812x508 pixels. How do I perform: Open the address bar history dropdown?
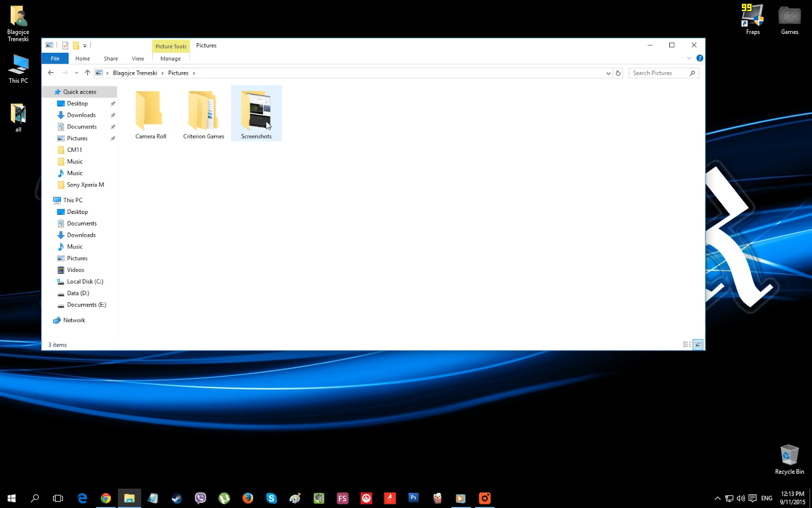(x=608, y=73)
